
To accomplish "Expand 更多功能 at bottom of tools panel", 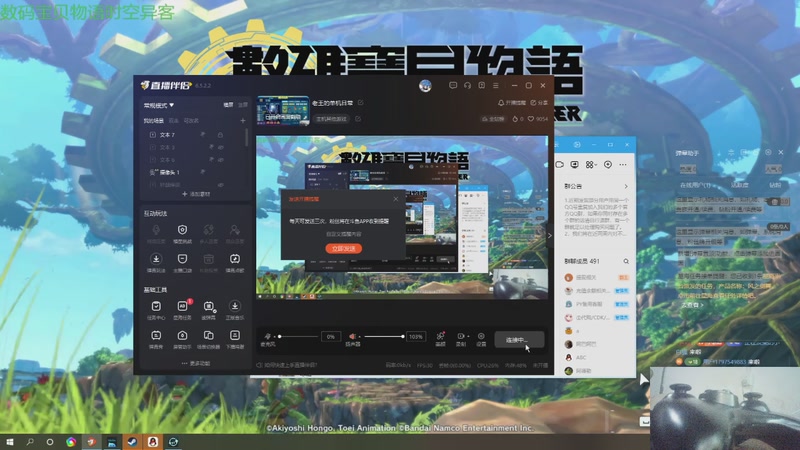I will [x=195, y=363].
